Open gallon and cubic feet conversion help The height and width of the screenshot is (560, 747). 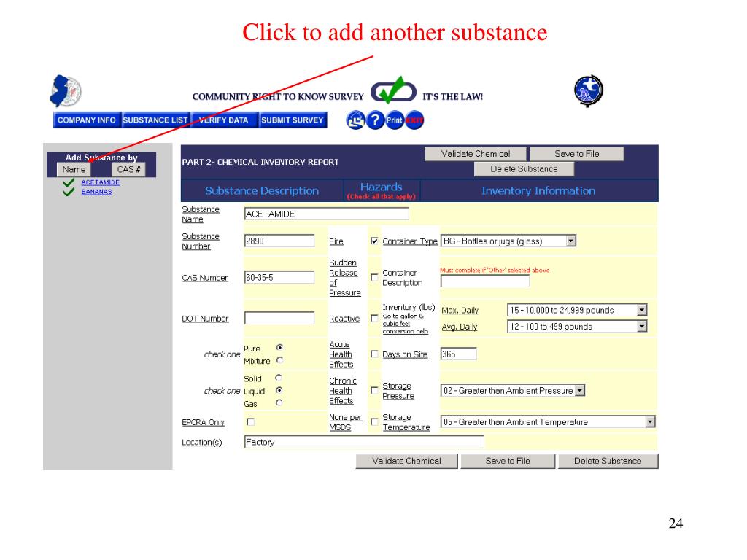406,323
